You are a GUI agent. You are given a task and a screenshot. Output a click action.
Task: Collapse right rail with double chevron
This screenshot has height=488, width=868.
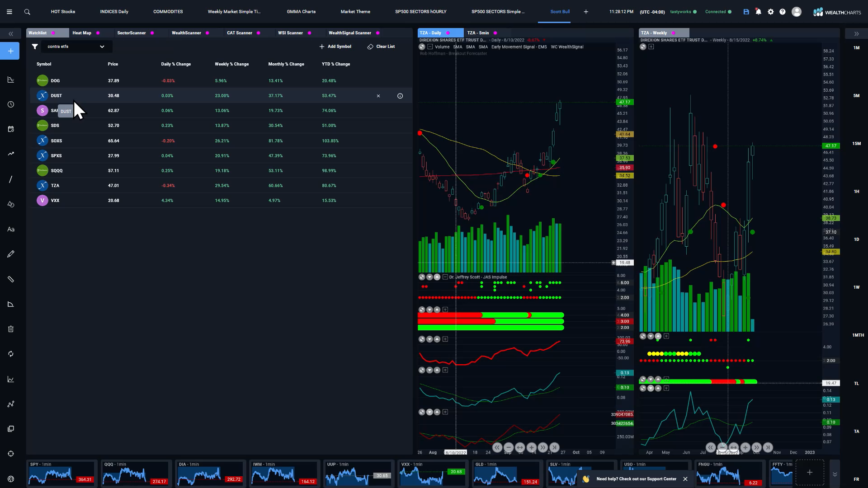(x=856, y=34)
